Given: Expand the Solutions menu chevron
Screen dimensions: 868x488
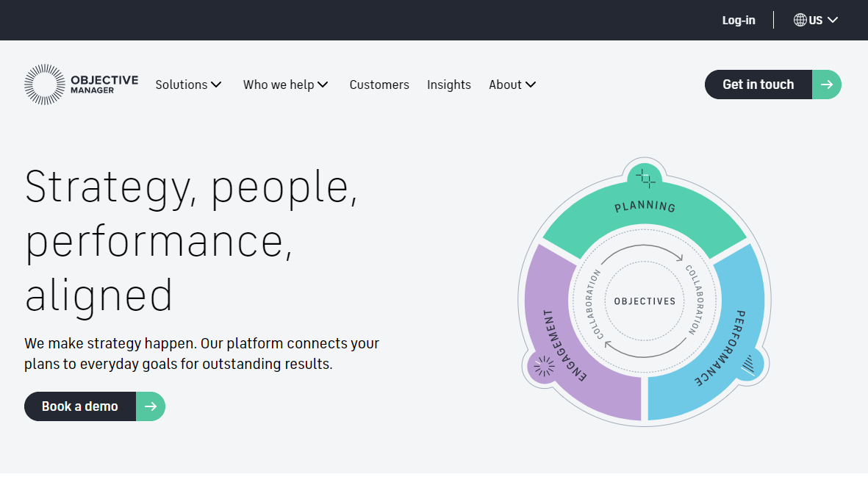Looking at the screenshot, I should pyautogui.click(x=216, y=85).
